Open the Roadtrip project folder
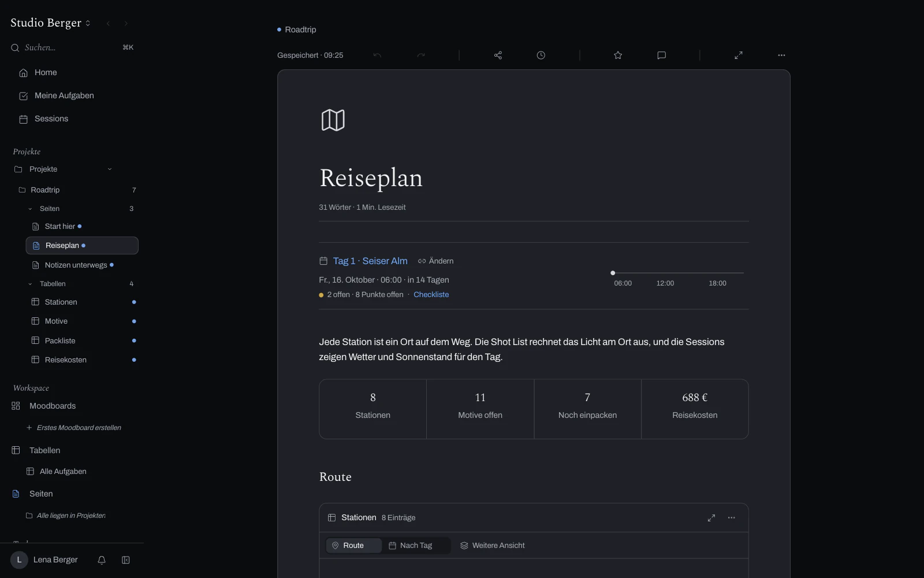The width and height of the screenshot is (924, 578). click(x=77, y=190)
